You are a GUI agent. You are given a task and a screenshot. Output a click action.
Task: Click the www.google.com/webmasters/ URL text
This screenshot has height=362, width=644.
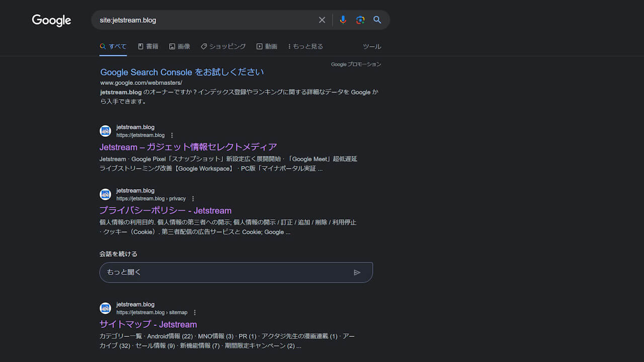tap(141, 82)
